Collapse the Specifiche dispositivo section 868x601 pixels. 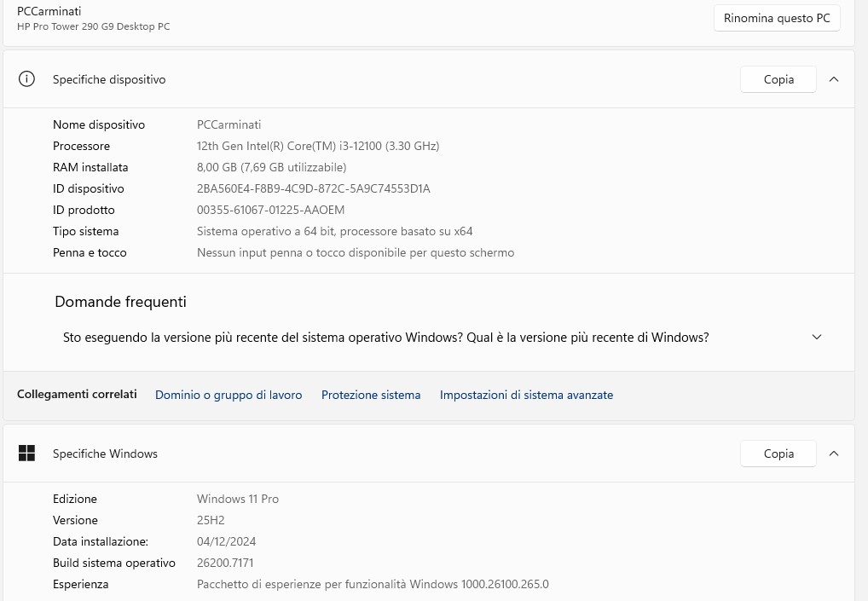[833, 78]
